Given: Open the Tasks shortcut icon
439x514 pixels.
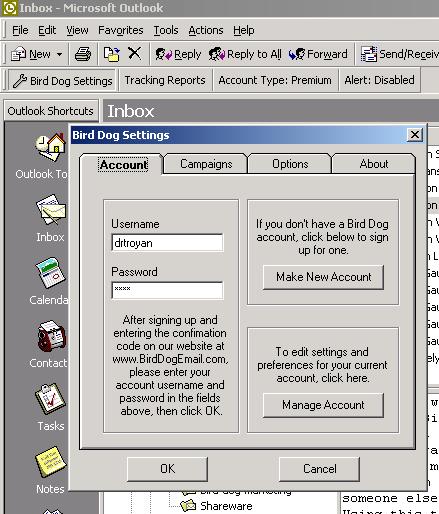Looking at the screenshot, I should tap(51, 399).
